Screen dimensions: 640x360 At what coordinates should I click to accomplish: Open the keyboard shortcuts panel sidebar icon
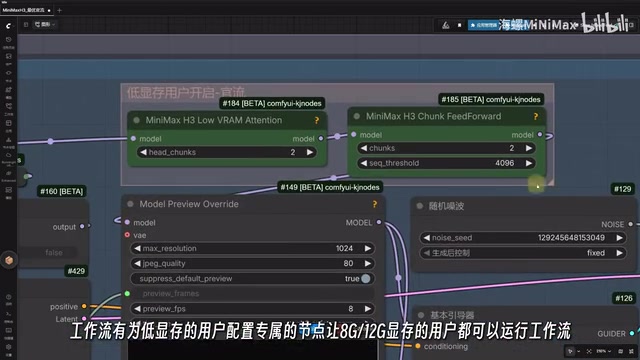9,330
